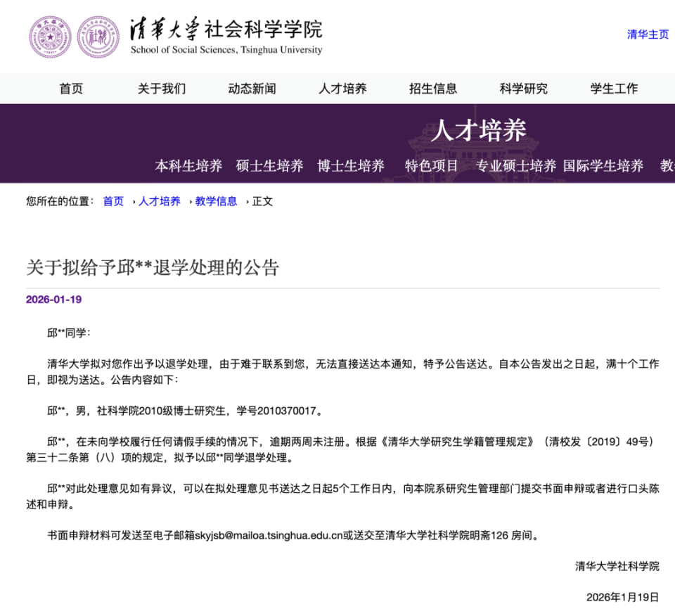Open the 学生工作 navigation menu item

[x=613, y=89]
